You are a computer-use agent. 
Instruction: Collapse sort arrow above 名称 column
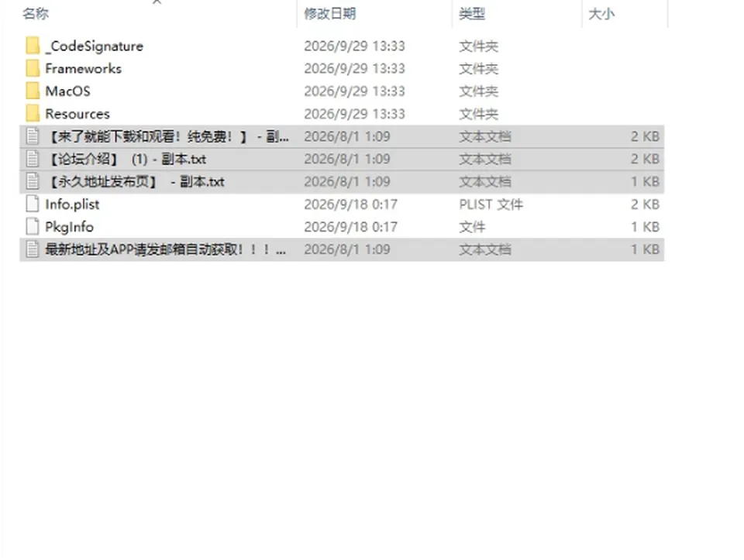[x=157, y=2]
